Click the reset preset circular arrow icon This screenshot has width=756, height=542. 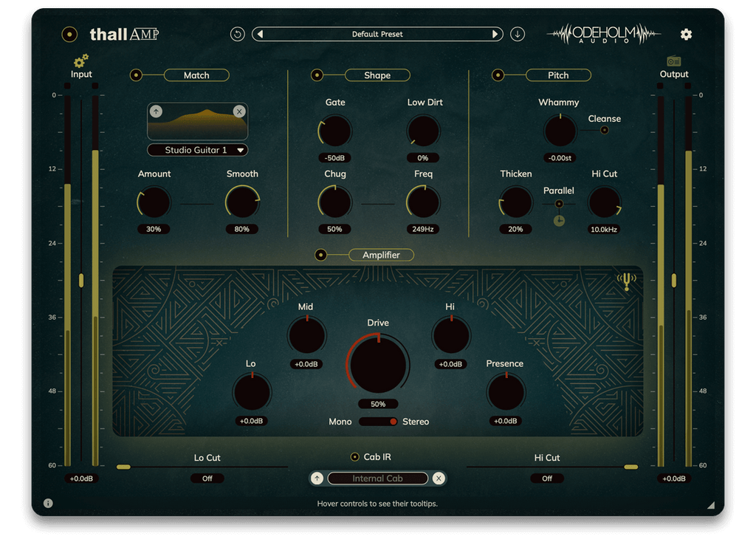[237, 33]
